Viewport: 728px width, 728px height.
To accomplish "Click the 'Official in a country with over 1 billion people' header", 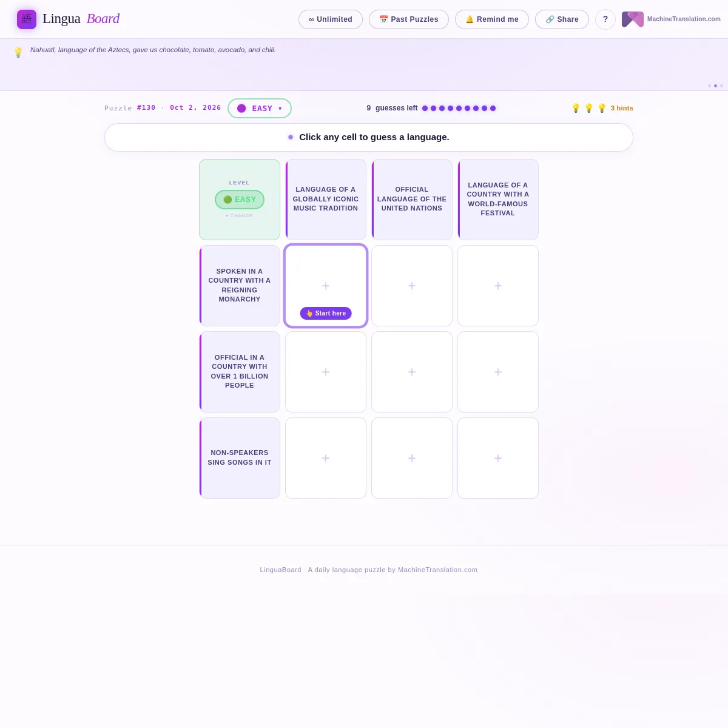I will (240, 372).
